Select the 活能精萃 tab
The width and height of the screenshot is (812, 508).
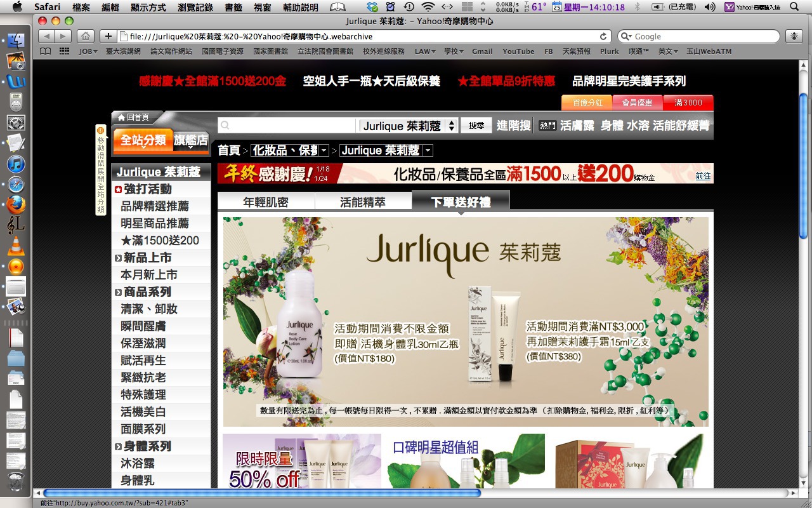coord(363,202)
